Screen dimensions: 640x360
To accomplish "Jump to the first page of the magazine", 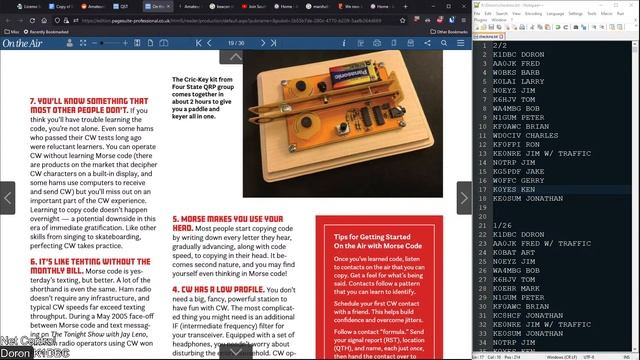I will click(198, 43).
